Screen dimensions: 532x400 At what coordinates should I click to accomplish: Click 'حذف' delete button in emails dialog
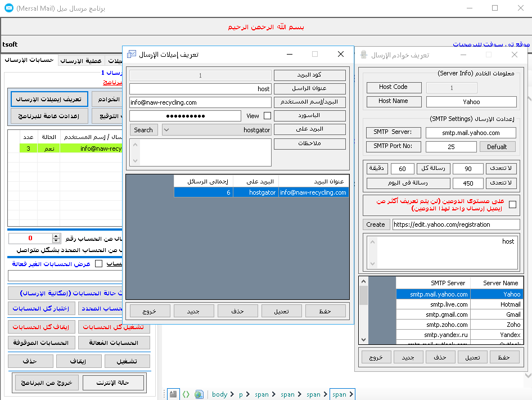[x=237, y=311]
